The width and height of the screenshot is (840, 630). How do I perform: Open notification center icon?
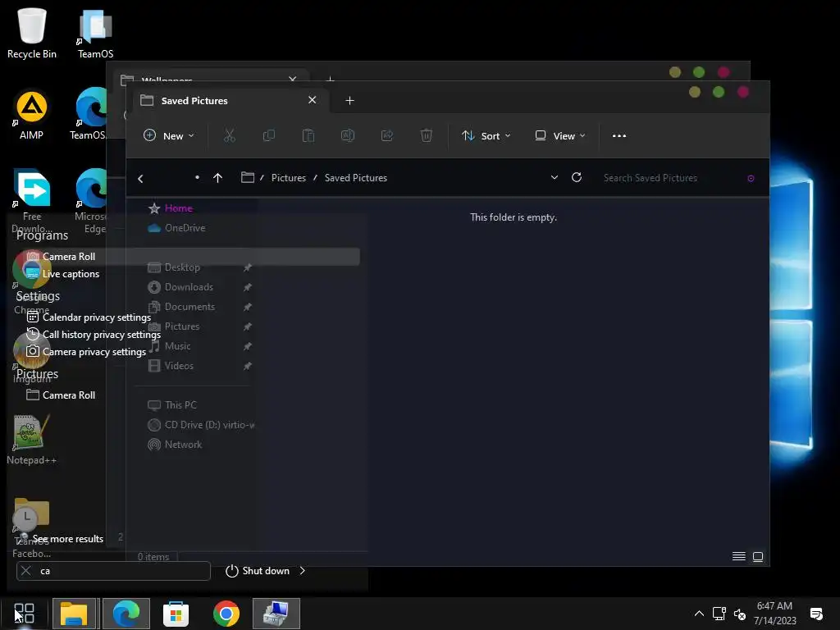tap(816, 614)
